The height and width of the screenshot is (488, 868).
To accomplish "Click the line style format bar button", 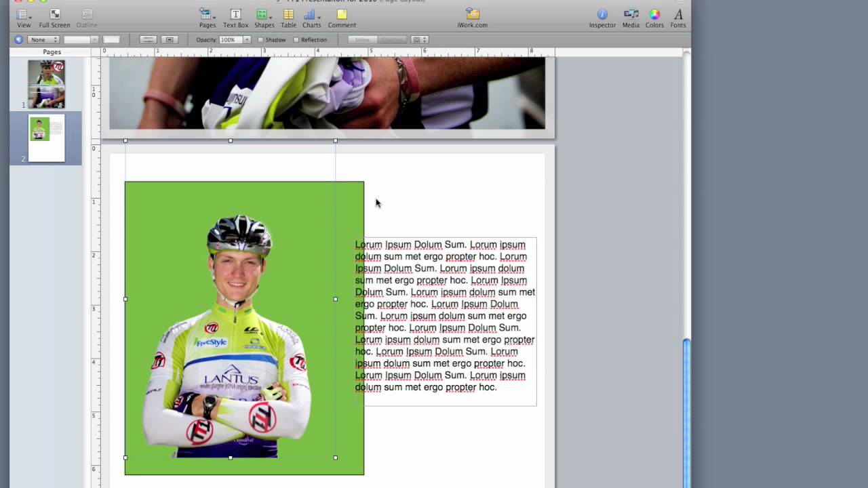I will pyautogui.click(x=148, y=39).
